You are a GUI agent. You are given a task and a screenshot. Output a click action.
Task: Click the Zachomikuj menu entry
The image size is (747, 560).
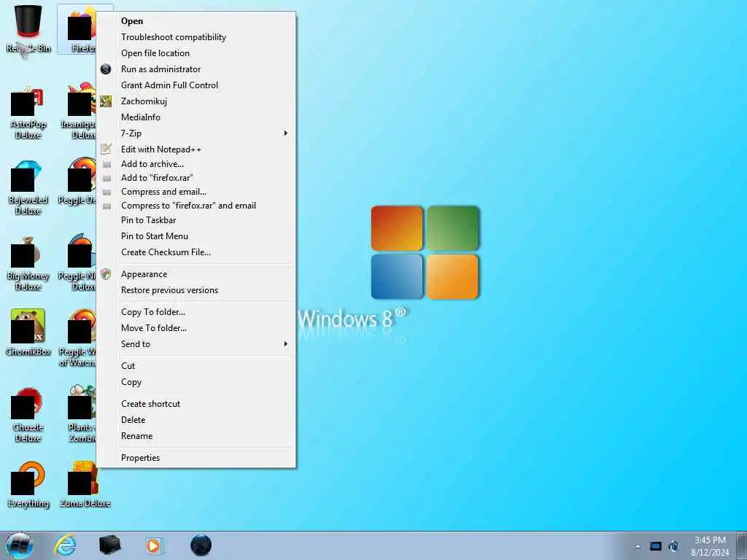(x=196, y=101)
